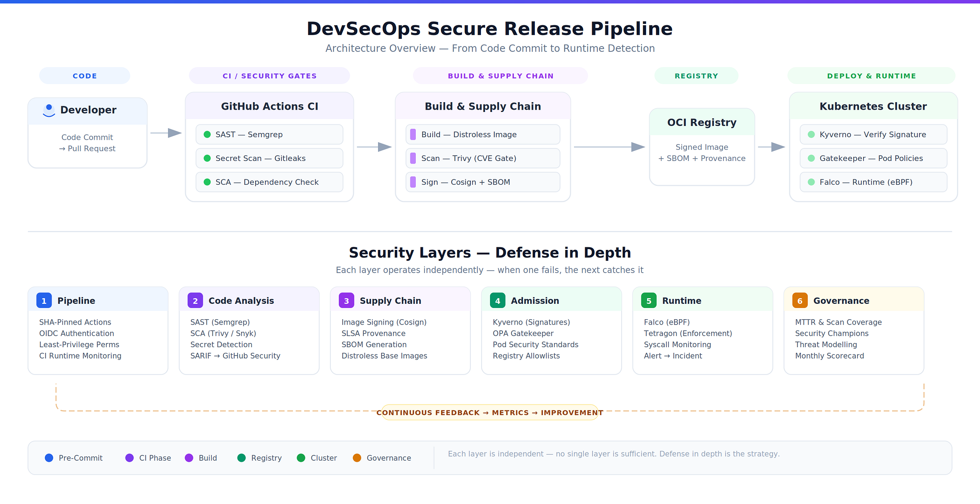Open the Gatekeeper — Pod Policies step
This screenshot has height=504, width=980.
pos(873,158)
